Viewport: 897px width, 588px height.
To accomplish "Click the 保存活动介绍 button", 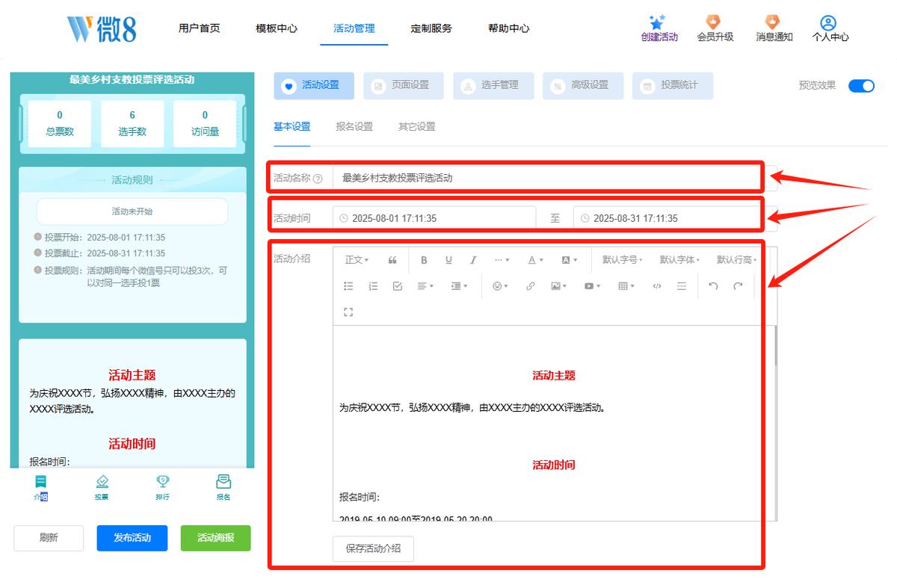I will (x=373, y=548).
